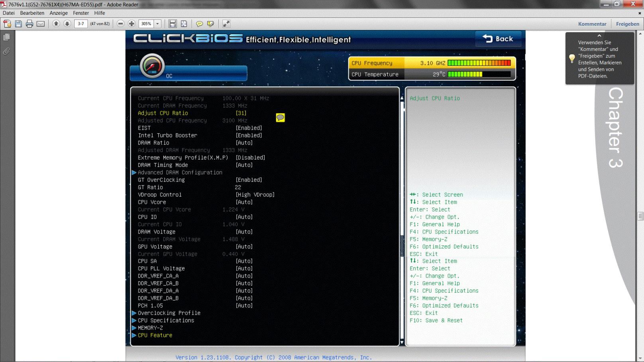Open the yellow sticky note on the page
This screenshot has height=362, width=644.
pos(280,117)
